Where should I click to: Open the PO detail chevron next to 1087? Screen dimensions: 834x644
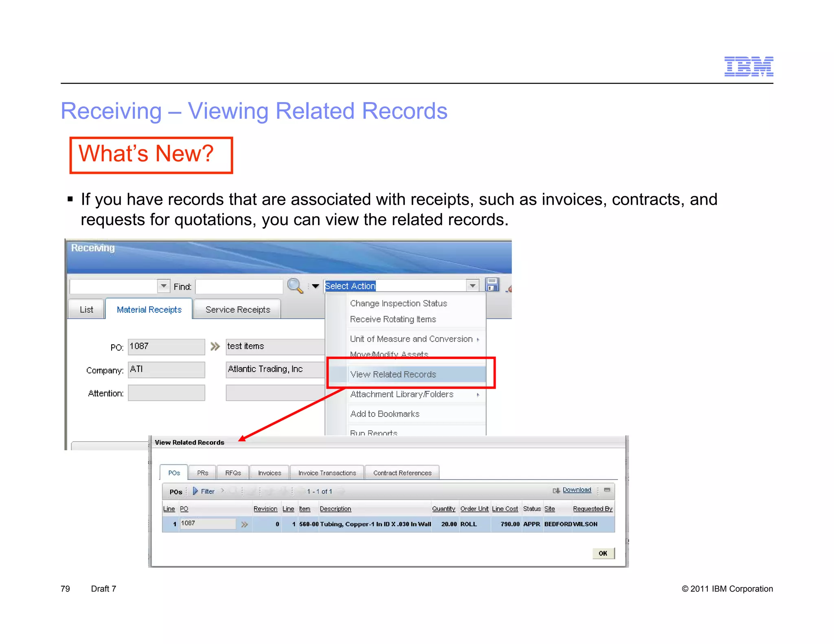click(215, 346)
